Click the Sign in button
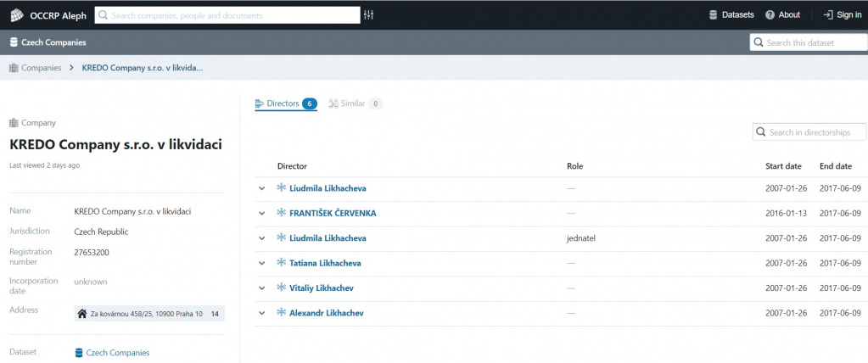 coord(842,15)
